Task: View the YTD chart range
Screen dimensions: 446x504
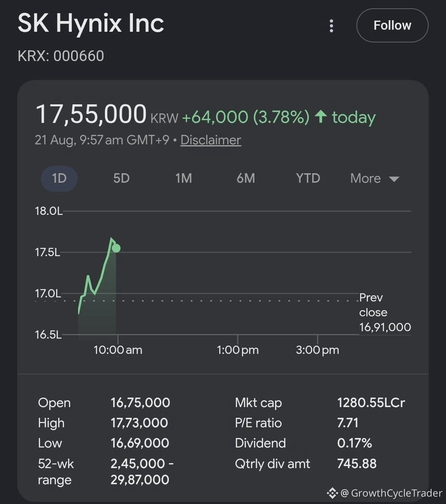Action: click(308, 178)
